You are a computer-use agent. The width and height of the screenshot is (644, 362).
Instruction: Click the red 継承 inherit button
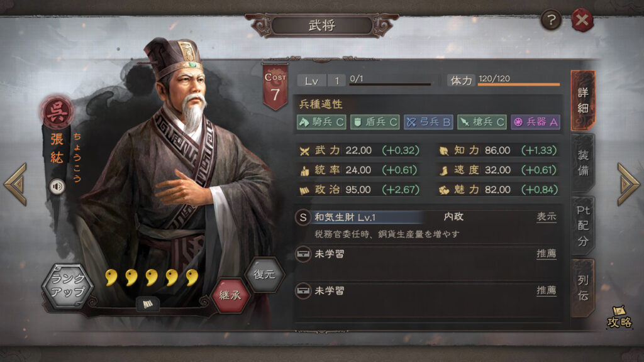pos(230,295)
